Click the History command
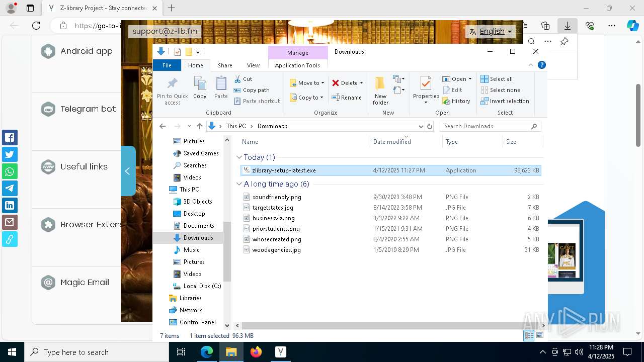The width and height of the screenshot is (644, 362). click(456, 101)
